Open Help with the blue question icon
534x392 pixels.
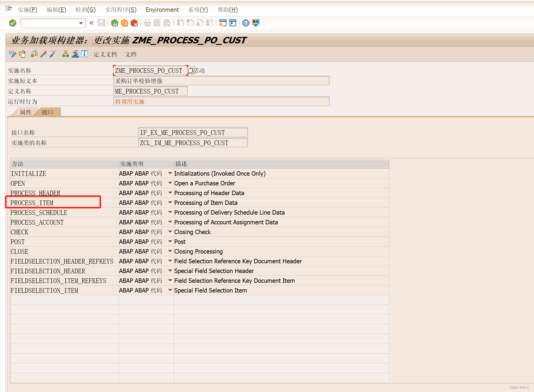(246, 23)
